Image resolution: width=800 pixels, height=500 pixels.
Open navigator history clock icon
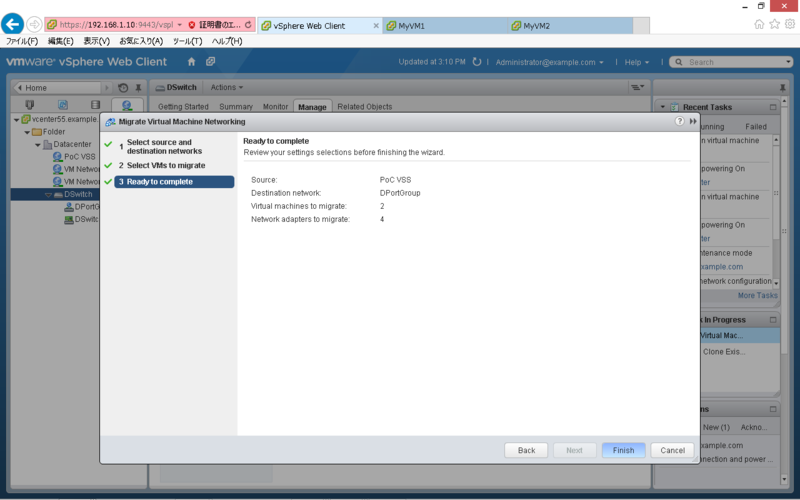(x=123, y=88)
